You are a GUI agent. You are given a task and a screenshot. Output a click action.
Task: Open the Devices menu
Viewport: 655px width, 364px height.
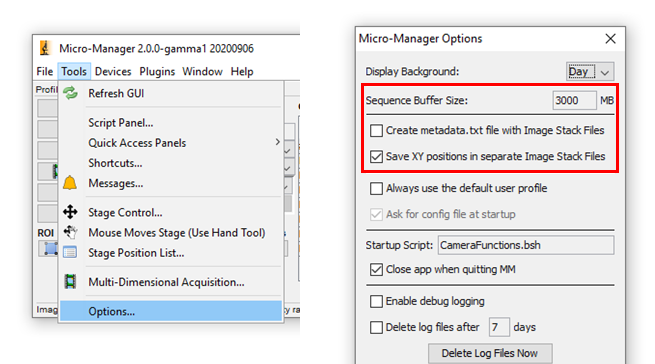113,71
